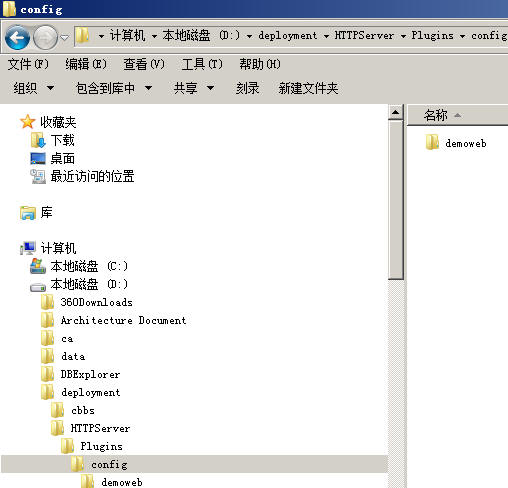Select 本地磁盘 (D:) in the navigation tree
The width and height of the screenshot is (508, 488).
point(89,284)
